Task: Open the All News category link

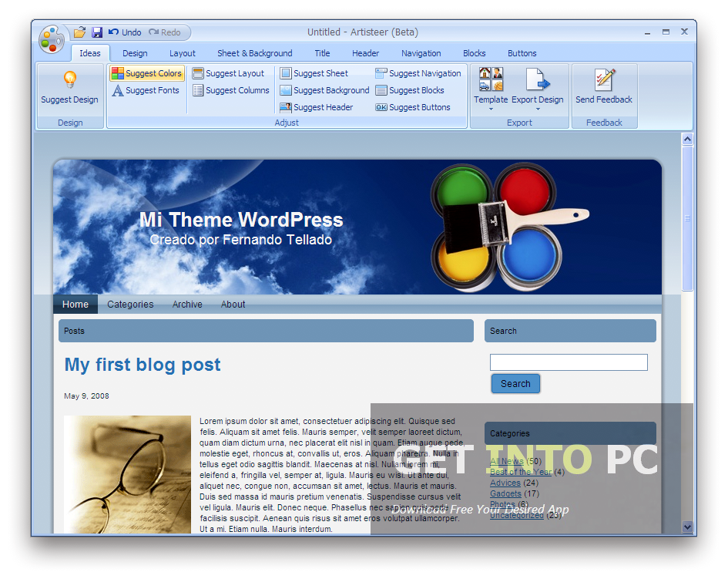Action: click(507, 461)
